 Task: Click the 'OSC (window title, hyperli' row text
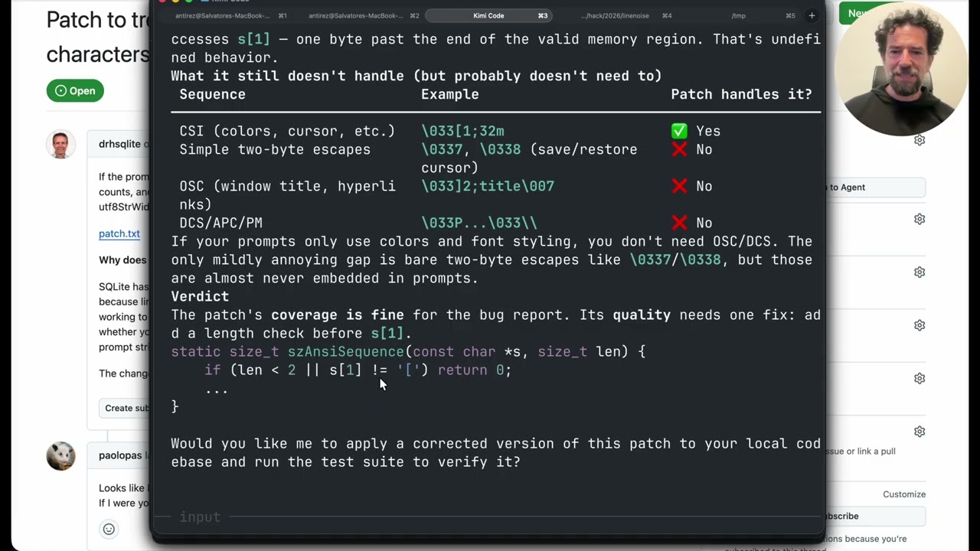pyautogui.click(x=287, y=186)
